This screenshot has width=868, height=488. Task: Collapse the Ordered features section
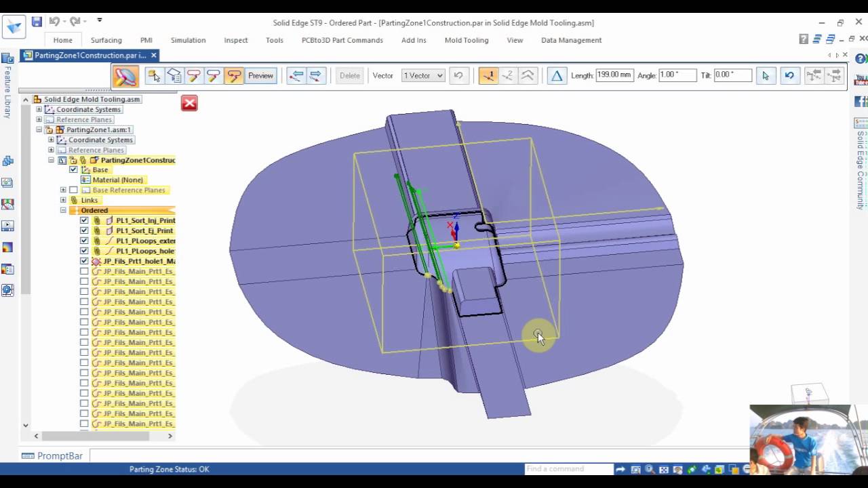tap(63, 210)
